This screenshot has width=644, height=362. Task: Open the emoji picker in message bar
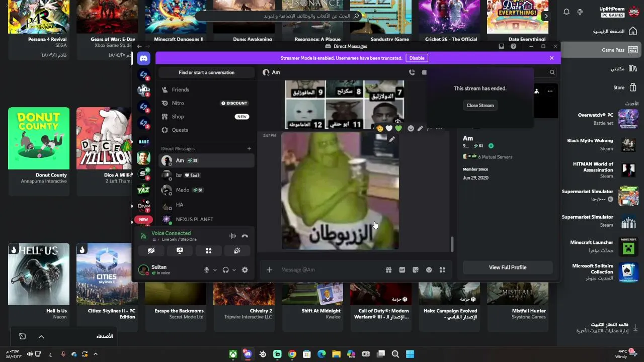click(x=429, y=270)
